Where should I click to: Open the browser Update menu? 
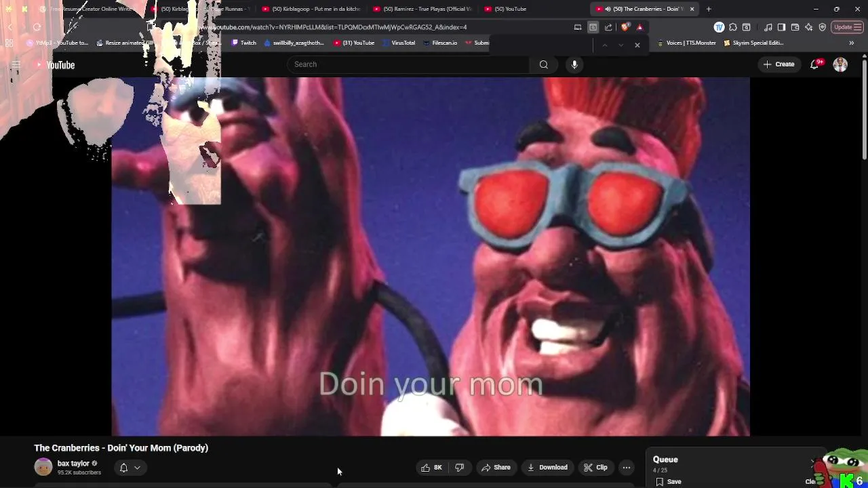847,27
